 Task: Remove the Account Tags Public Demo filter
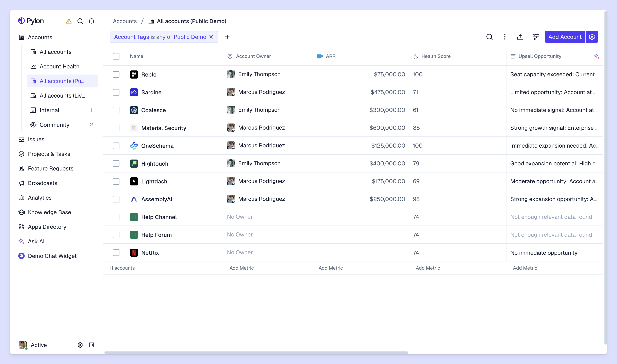(x=211, y=37)
